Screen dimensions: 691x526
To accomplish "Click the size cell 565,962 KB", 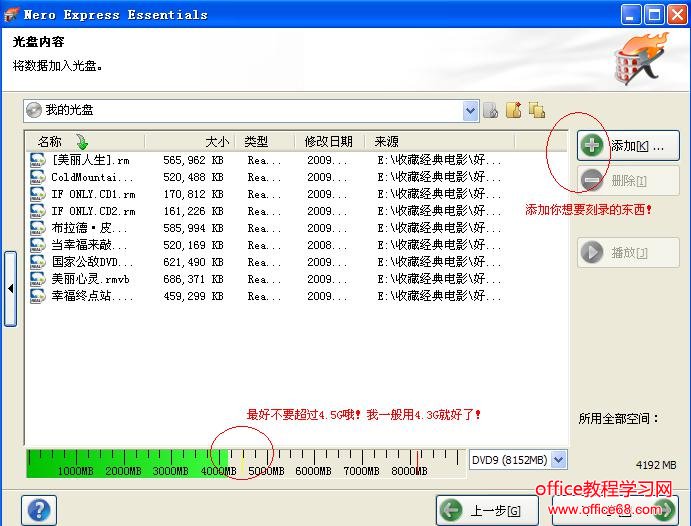I will [193, 160].
